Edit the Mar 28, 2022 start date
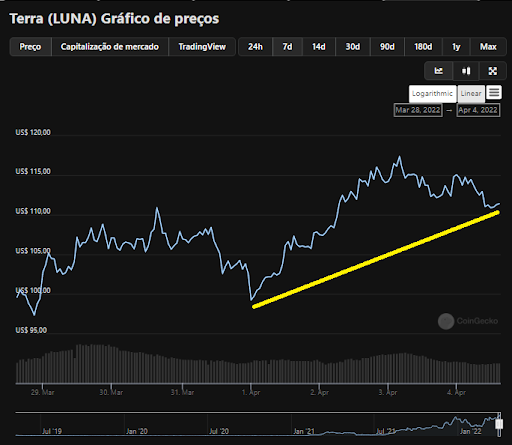 (418, 110)
